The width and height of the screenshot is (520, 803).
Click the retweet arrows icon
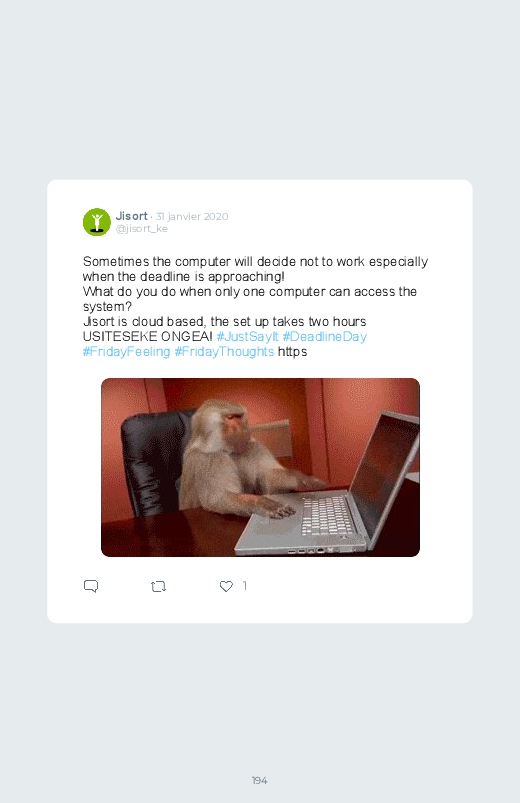coord(158,586)
